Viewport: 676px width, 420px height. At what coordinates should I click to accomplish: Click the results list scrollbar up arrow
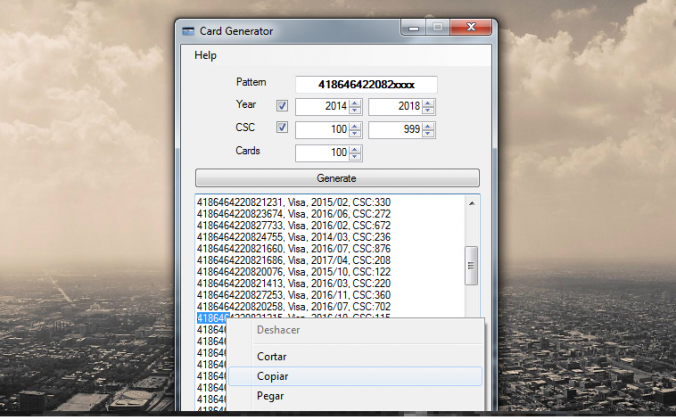tap(472, 203)
